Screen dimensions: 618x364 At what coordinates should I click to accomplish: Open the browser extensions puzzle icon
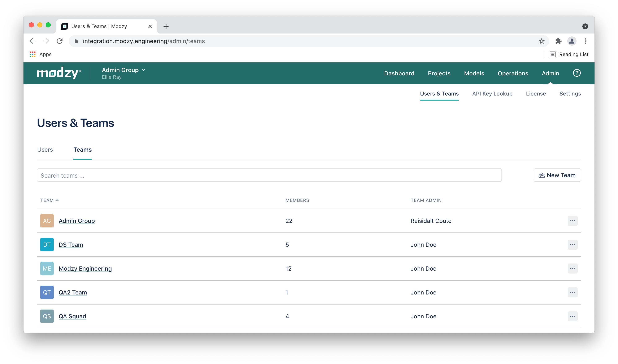tap(558, 41)
